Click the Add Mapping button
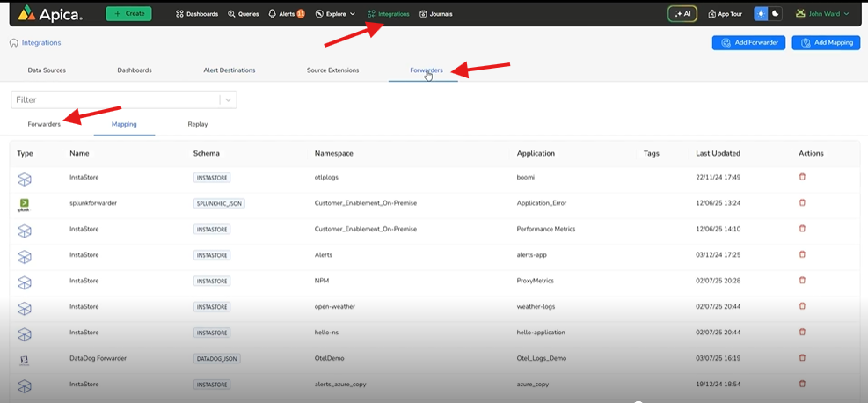 [826, 42]
